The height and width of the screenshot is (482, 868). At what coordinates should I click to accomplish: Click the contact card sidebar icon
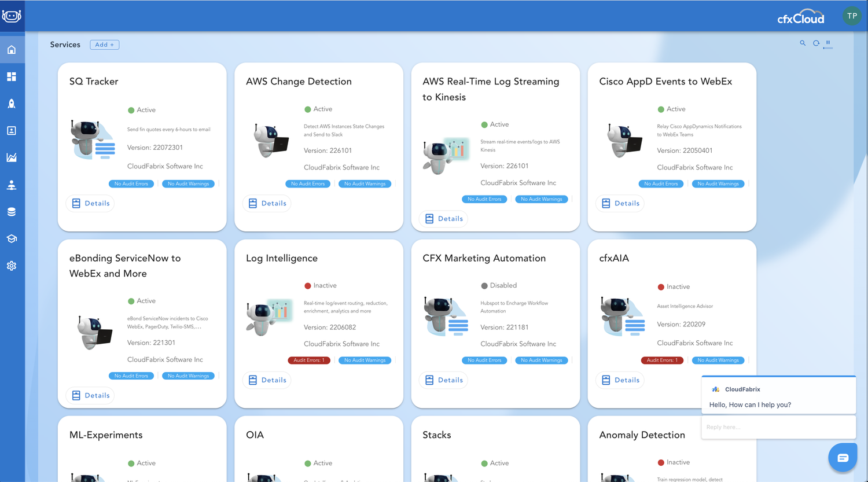[x=12, y=131]
